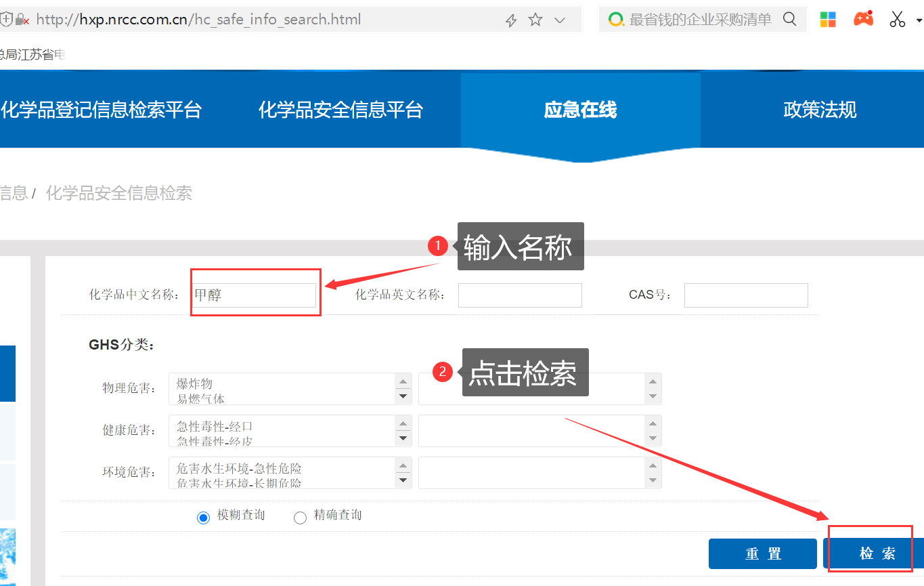Viewport: 924px width, 586px height.
Task: Switch to the 政策法规 tab
Action: (x=819, y=109)
